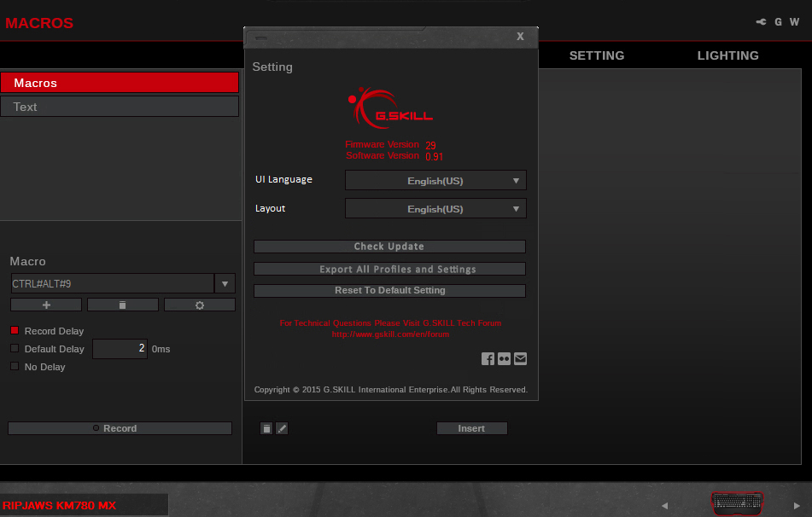Select the Macros category in the sidebar
The width and height of the screenshot is (812, 517).
(x=120, y=83)
